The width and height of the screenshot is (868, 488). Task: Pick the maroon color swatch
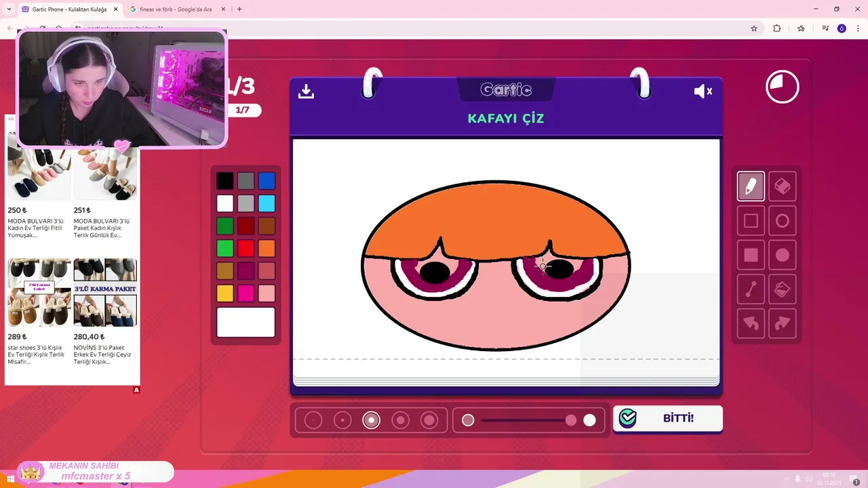pos(246,271)
